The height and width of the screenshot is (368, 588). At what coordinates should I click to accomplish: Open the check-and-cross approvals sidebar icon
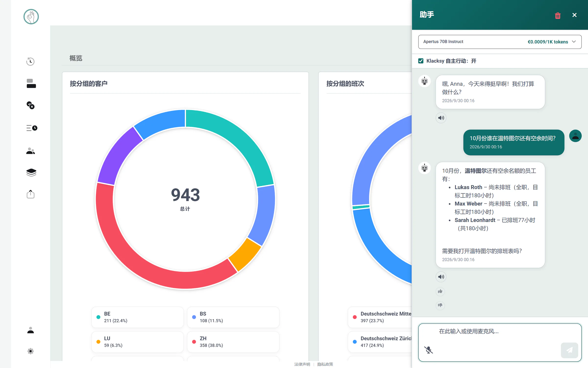pyautogui.click(x=30, y=105)
